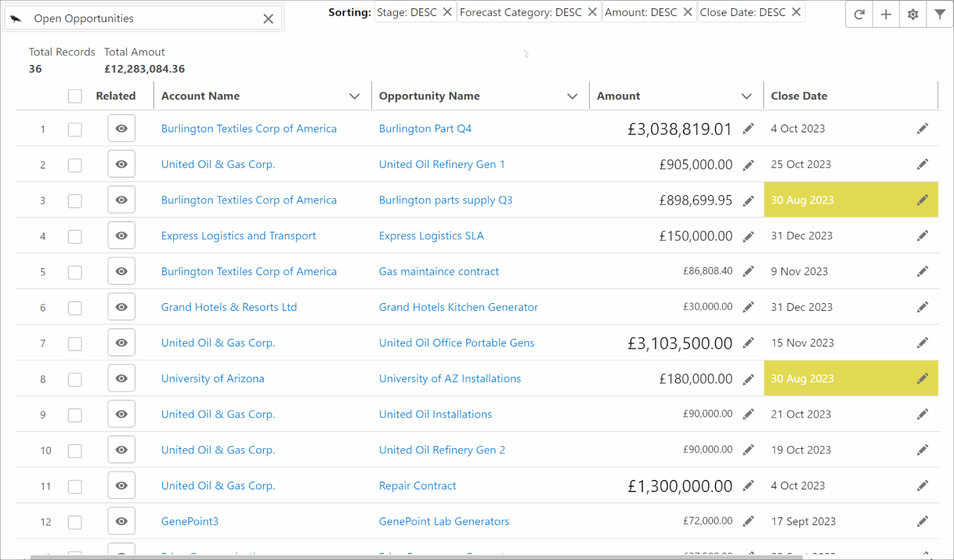Screen dimensions: 954x560
Task: Edit close date of University of AZ Installations
Action: point(922,379)
